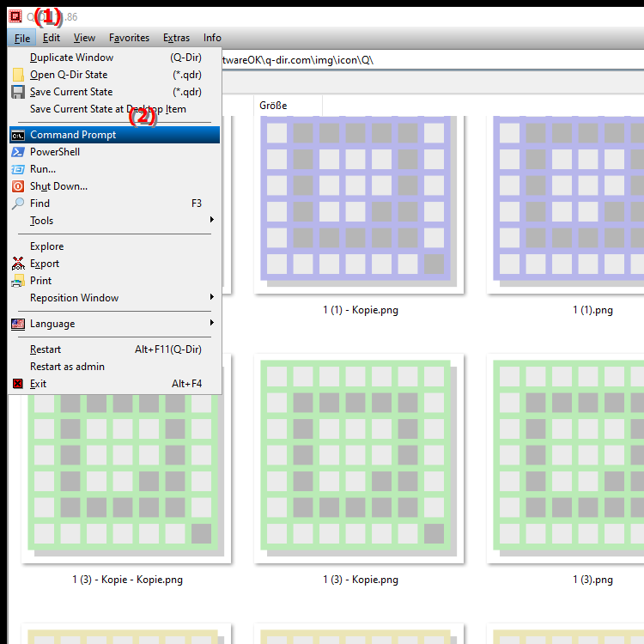The image size is (644, 644).
Task: Choose Shut Down... entry
Action: pos(114,186)
